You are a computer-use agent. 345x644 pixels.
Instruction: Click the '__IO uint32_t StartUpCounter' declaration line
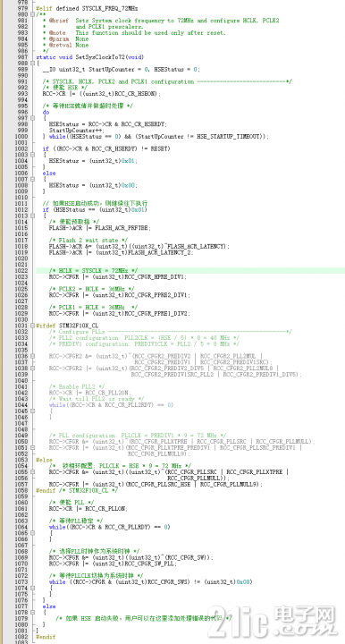121,70
